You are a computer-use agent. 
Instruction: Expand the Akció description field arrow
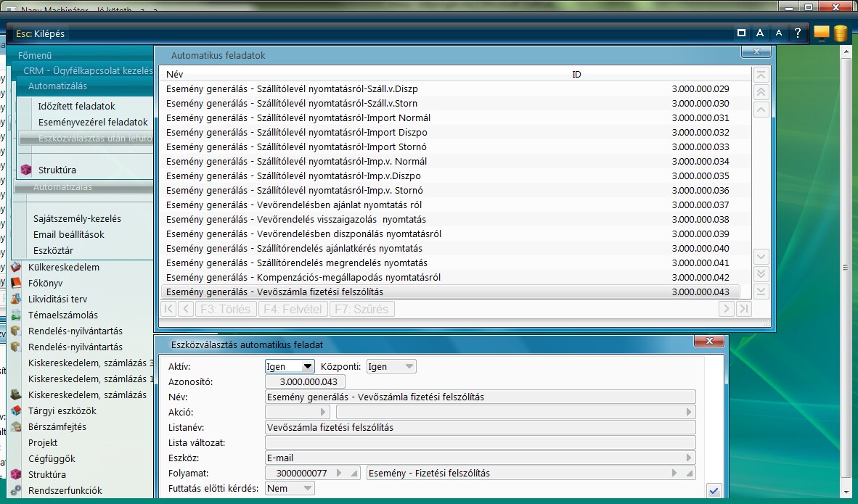click(689, 412)
